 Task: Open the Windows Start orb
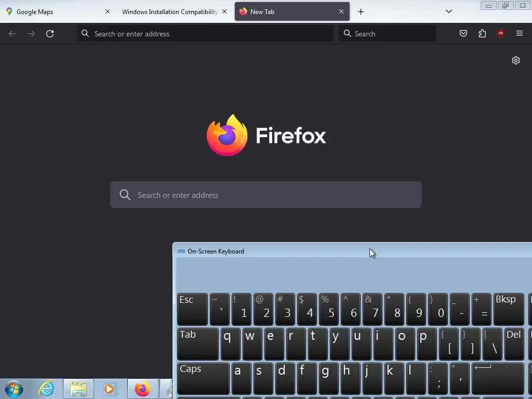point(14,389)
